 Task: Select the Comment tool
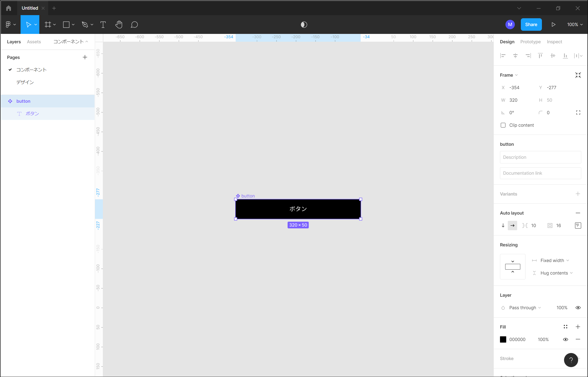point(134,25)
